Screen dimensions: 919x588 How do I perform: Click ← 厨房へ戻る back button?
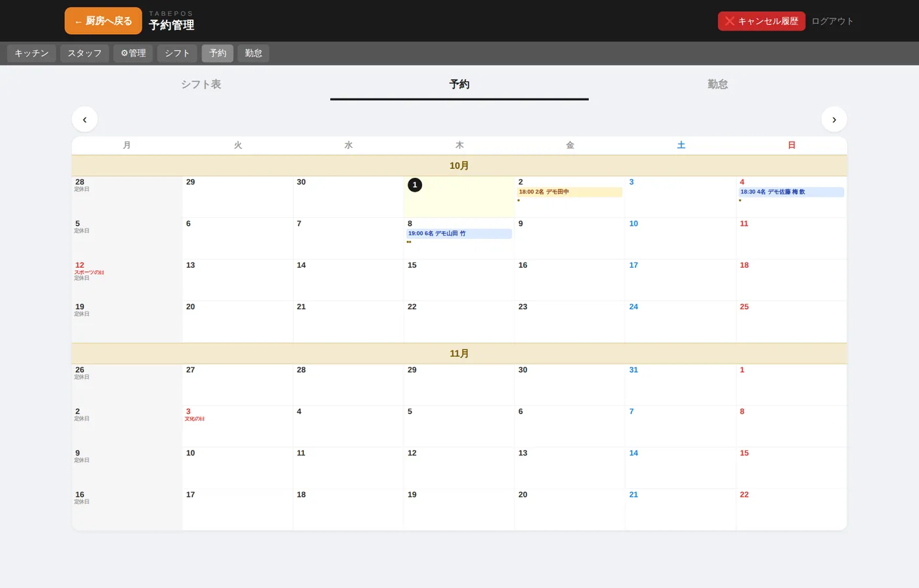point(103,21)
